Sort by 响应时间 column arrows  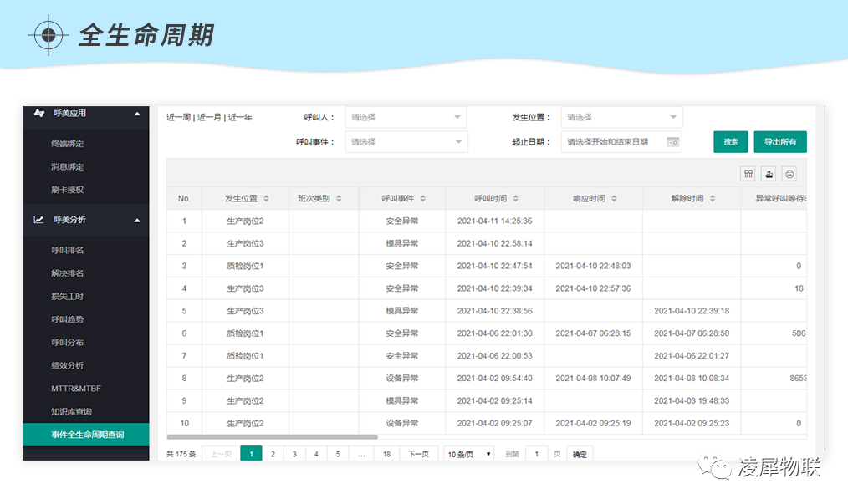pos(615,199)
